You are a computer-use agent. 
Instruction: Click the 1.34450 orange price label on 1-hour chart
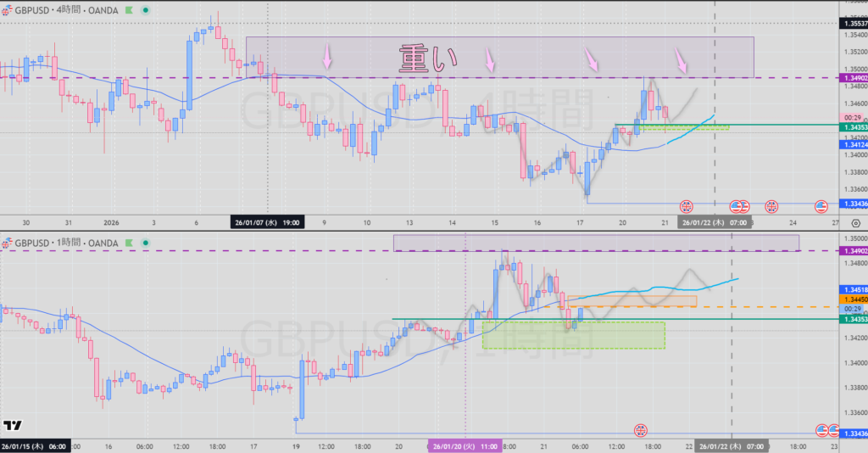852,299
